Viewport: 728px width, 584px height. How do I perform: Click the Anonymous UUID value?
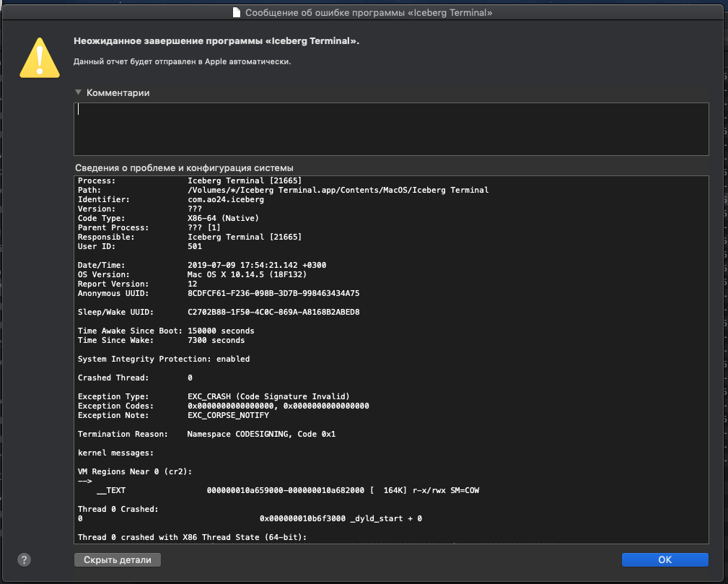(x=273, y=294)
